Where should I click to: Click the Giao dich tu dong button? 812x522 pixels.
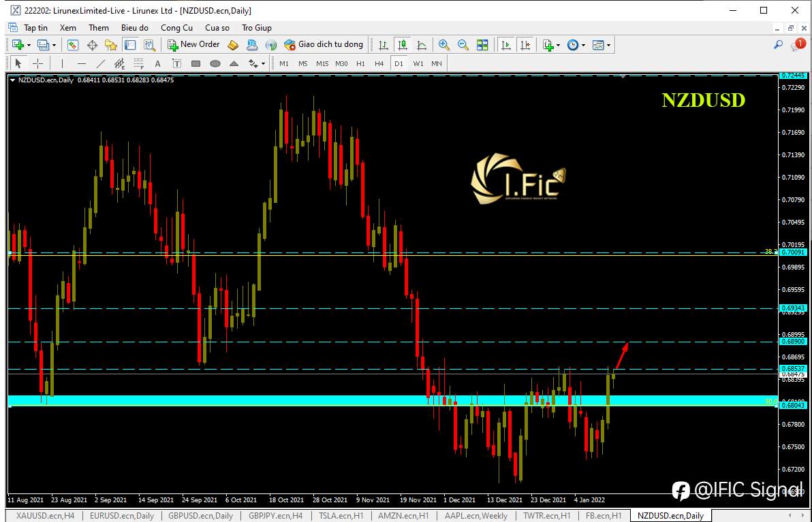tap(324, 45)
